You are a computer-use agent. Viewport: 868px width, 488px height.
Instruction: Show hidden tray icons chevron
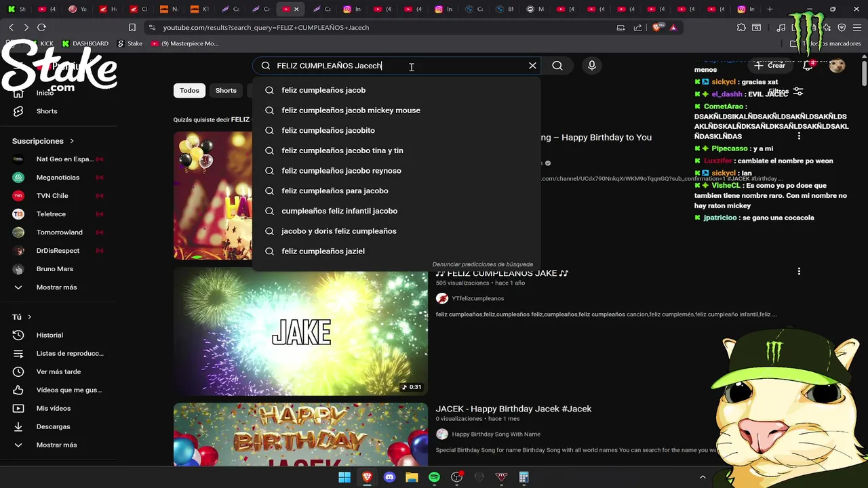pyautogui.click(x=703, y=477)
